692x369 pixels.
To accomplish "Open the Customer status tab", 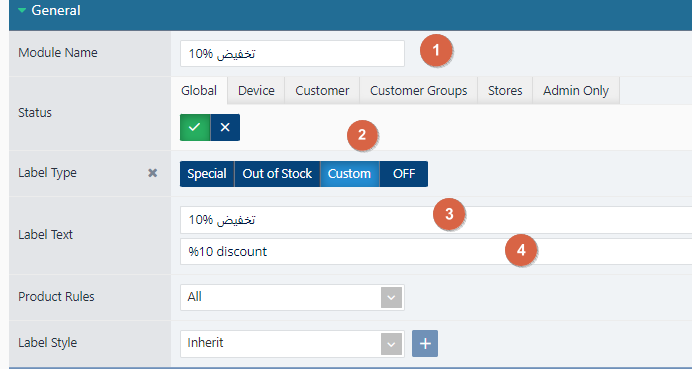I will tap(322, 90).
